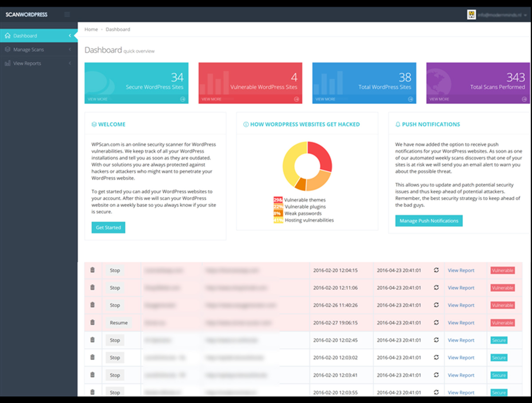
Task: View Report for the 2016-02-20 12:03:41 scan
Action: coord(461,375)
